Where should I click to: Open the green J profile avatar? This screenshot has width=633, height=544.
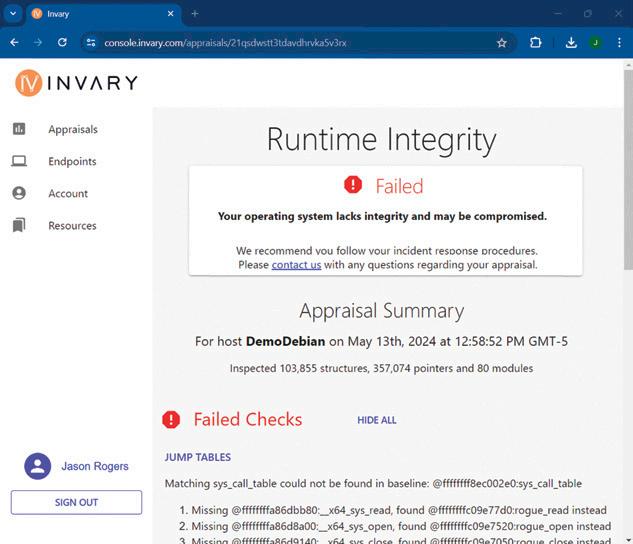click(x=595, y=42)
